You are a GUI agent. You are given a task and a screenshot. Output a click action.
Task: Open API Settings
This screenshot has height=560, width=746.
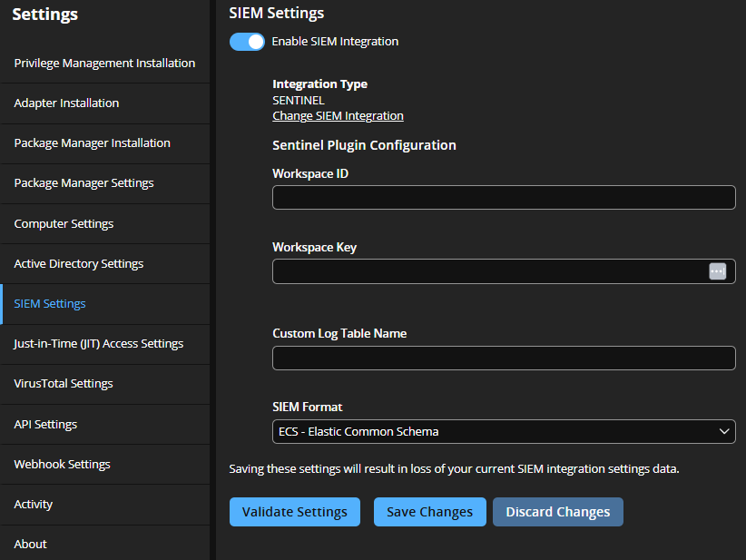pyautogui.click(x=45, y=423)
